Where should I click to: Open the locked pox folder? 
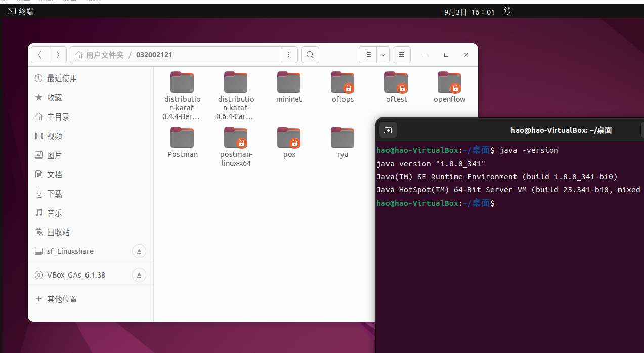[x=289, y=143]
